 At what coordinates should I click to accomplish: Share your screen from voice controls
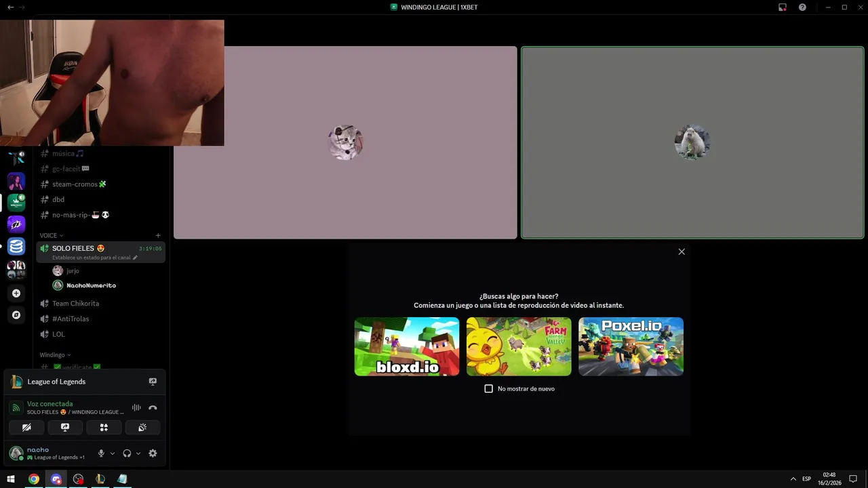[x=65, y=428]
